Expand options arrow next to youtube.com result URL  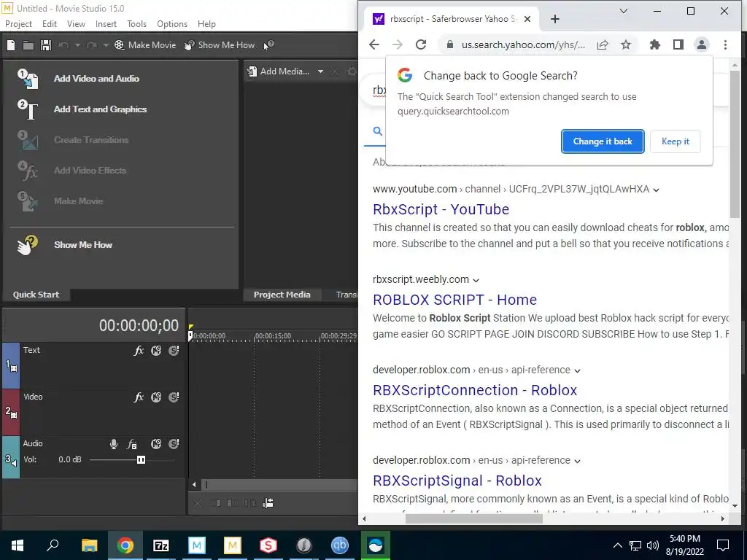pos(656,190)
